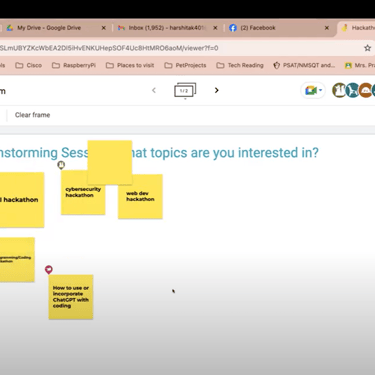Open the Places to visit bookmarks folder
Image resolution: width=375 pixels, height=375 pixels.
pyautogui.click(x=130, y=65)
